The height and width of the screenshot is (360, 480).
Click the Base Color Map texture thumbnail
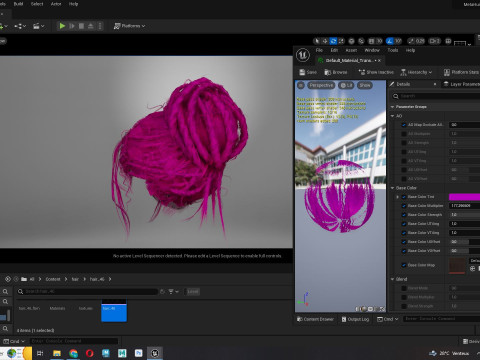click(457, 265)
